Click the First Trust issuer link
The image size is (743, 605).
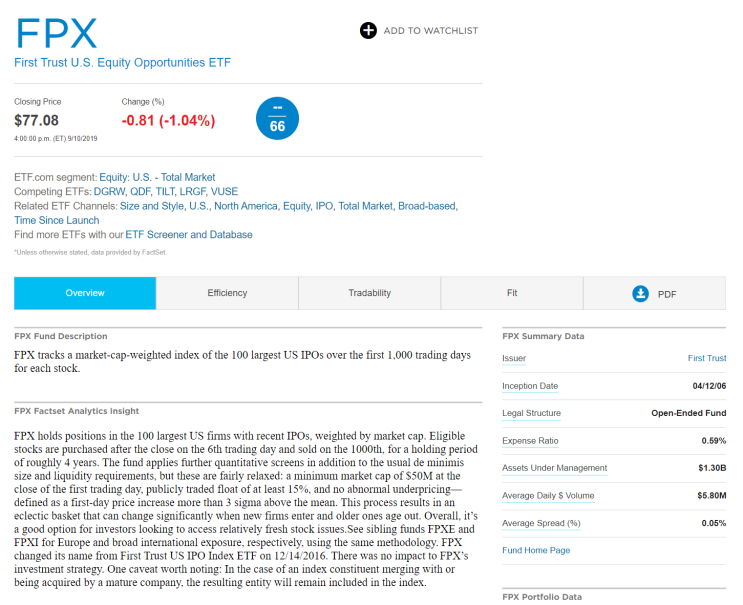coord(707,358)
